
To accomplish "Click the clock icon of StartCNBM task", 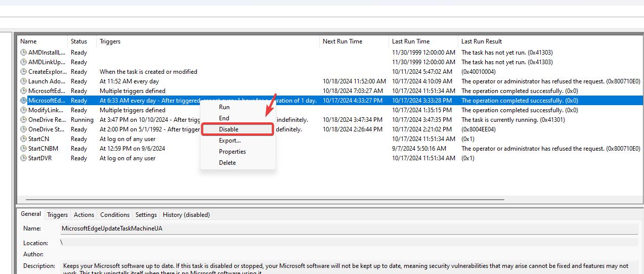I will point(23,149).
